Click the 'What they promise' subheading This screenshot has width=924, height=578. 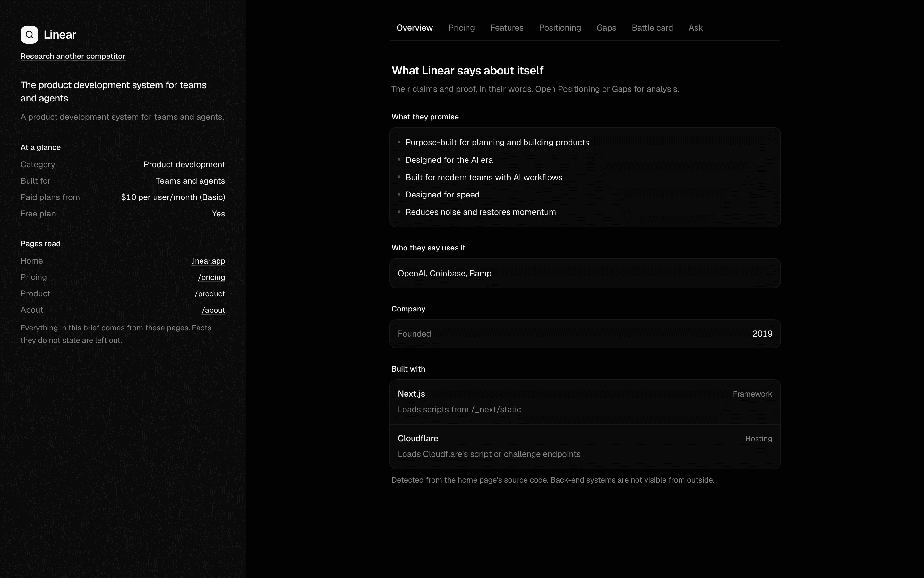[425, 117]
